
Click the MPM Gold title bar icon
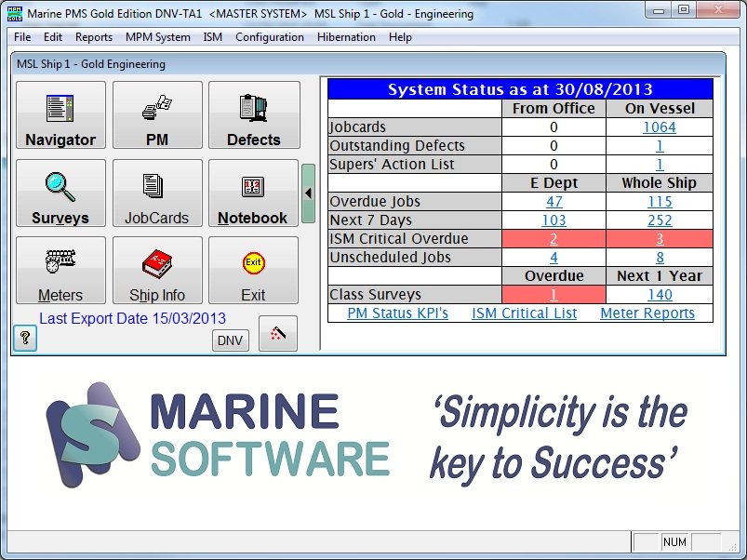(15, 14)
